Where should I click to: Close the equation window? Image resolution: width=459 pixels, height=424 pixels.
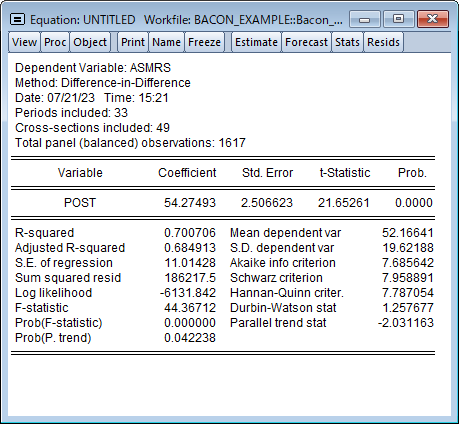433,19
